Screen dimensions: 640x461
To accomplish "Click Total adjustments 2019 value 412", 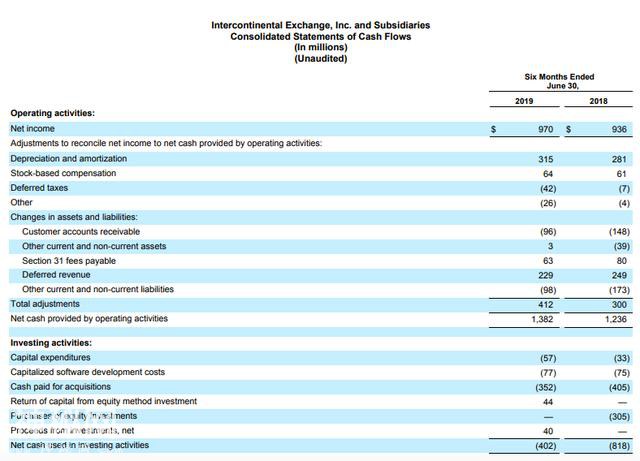I will 545,305.
